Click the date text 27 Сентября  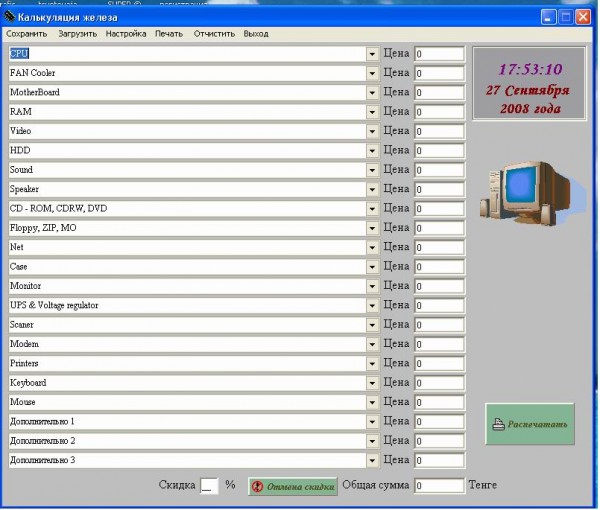pos(528,91)
